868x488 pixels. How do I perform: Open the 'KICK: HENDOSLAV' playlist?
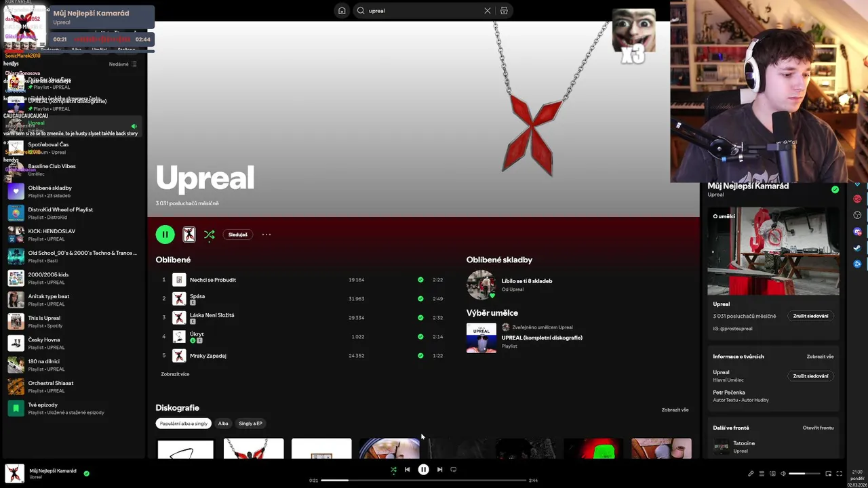(x=73, y=235)
